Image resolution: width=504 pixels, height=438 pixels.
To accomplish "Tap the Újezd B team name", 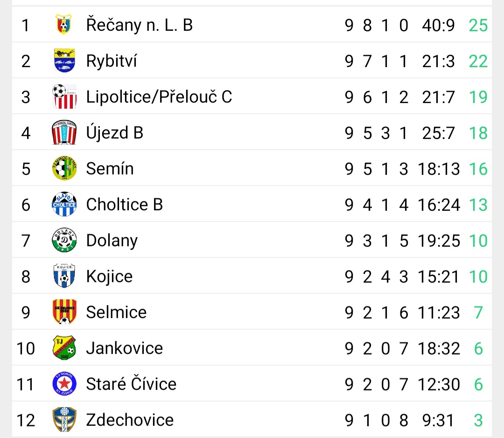I will click(114, 132).
